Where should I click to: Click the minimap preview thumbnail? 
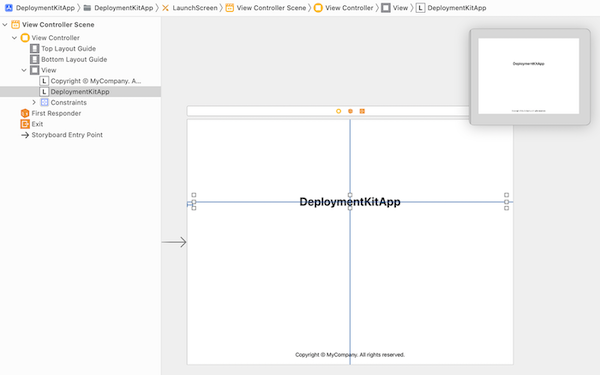coord(530,77)
